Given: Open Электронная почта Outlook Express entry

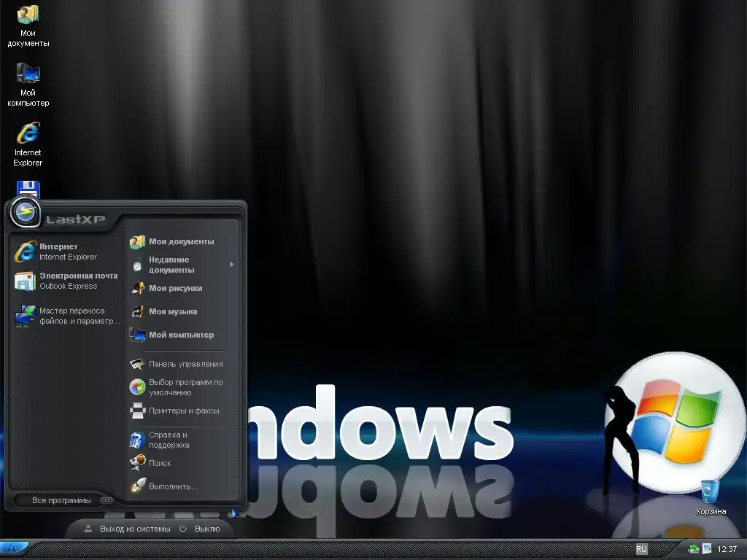Looking at the screenshot, I should point(66,281).
